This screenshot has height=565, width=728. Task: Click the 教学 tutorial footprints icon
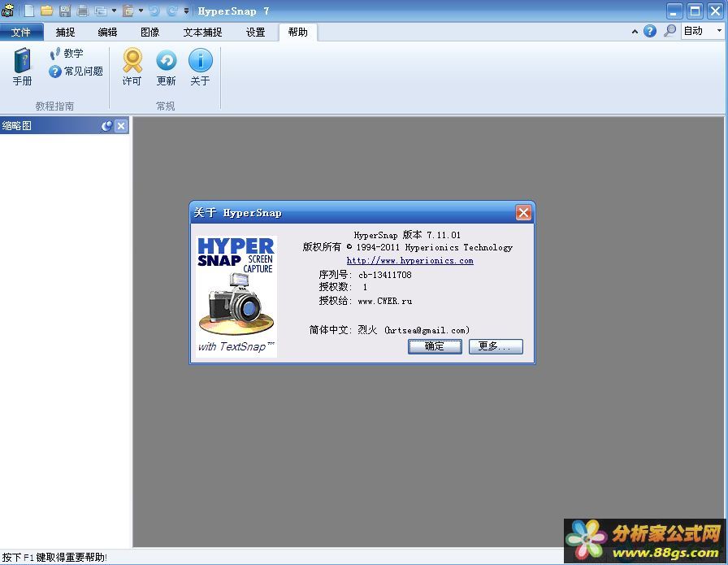coord(67,53)
